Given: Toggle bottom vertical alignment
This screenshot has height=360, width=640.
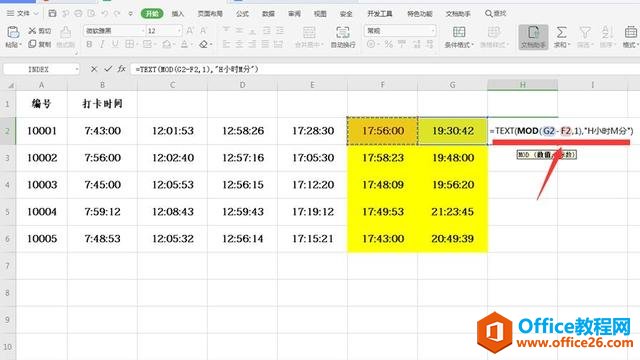Looking at the screenshot, I should (253, 31).
